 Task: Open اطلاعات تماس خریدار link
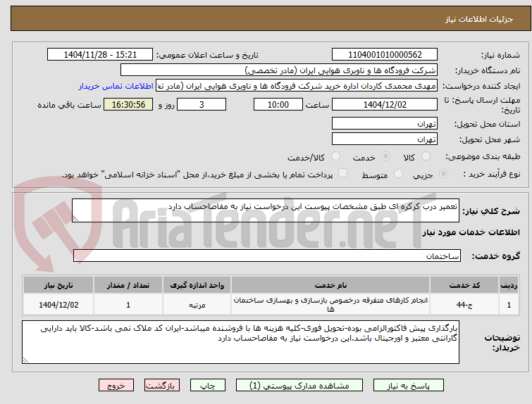pyautogui.click(x=116, y=86)
